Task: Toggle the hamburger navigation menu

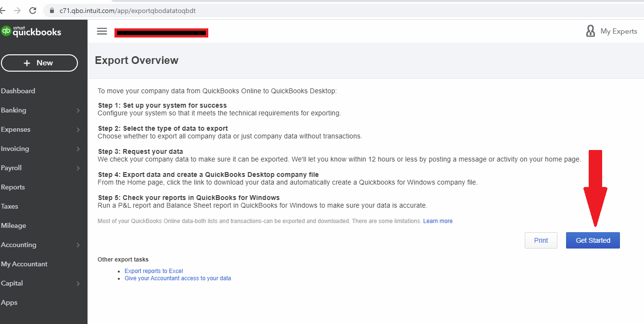Action: 102,31
